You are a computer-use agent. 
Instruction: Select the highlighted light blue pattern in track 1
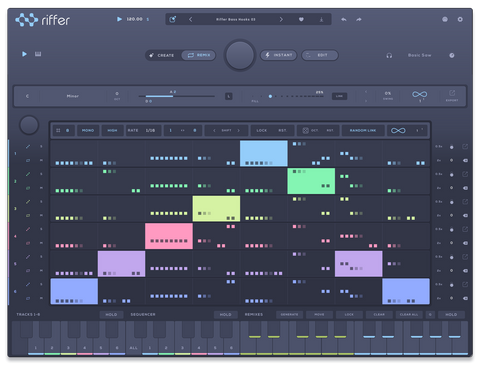tap(264, 153)
